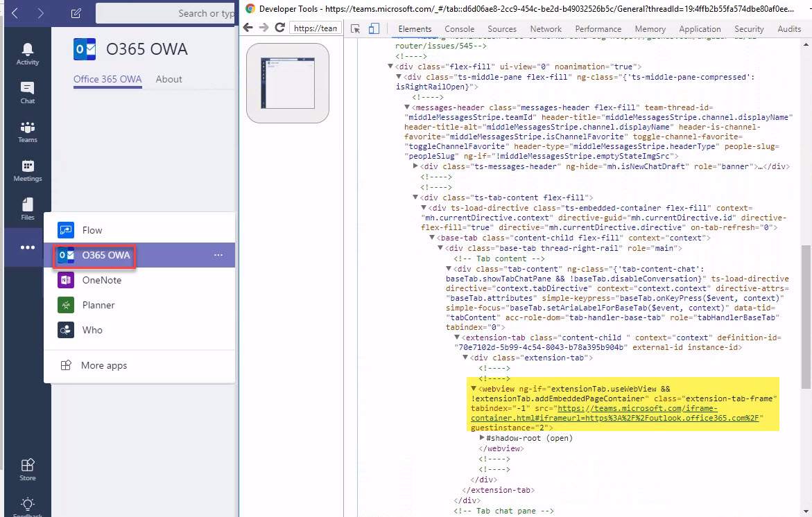
Task: Open the Activity feed in Teams sidebar
Action: [28, 54]
